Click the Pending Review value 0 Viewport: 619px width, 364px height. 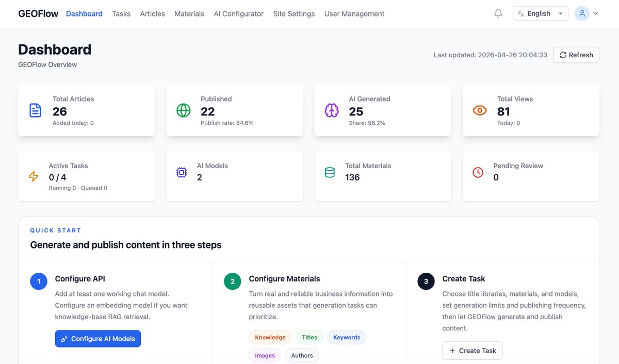tap(496, 177)
